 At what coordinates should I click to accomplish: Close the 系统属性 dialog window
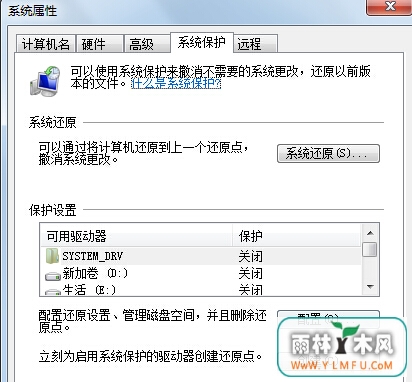[389, 7]
